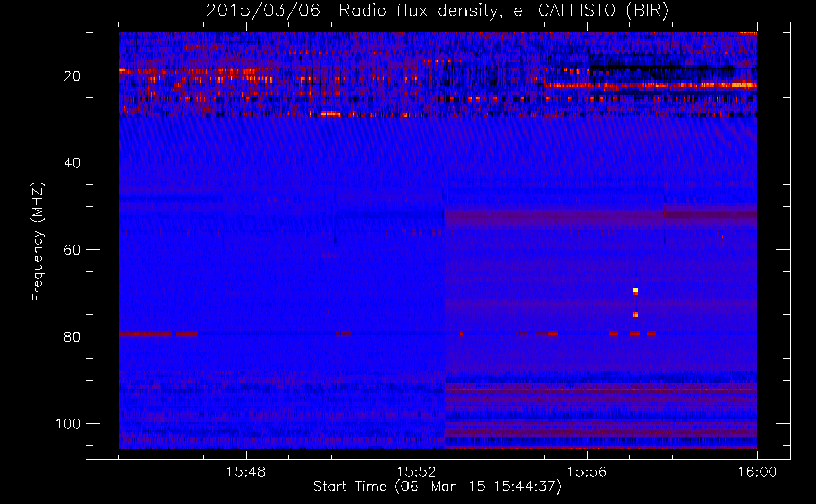Click the orange burst spot near 75 MHz
Screen dimensions: 816x504
tap(635, 315)
